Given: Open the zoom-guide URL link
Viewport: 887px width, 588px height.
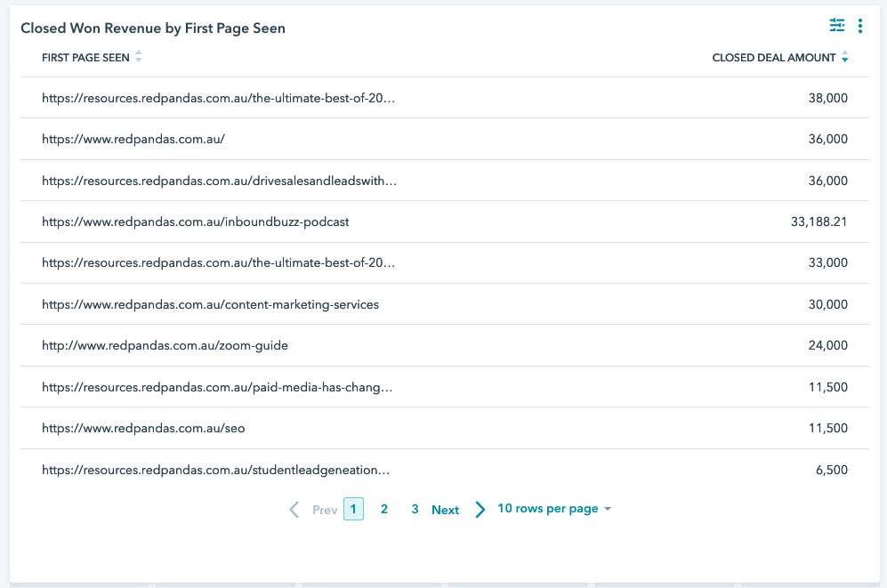Looking at the screenshot, I should click(x=165, y=345).
